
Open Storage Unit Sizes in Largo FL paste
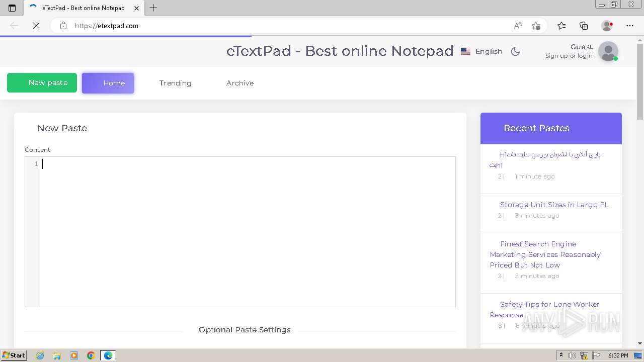pos(554,205)
